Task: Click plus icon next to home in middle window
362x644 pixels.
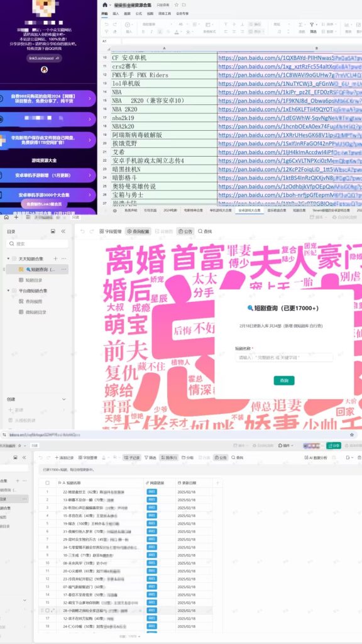Action: pyautogui.click(x=16, y=217)
